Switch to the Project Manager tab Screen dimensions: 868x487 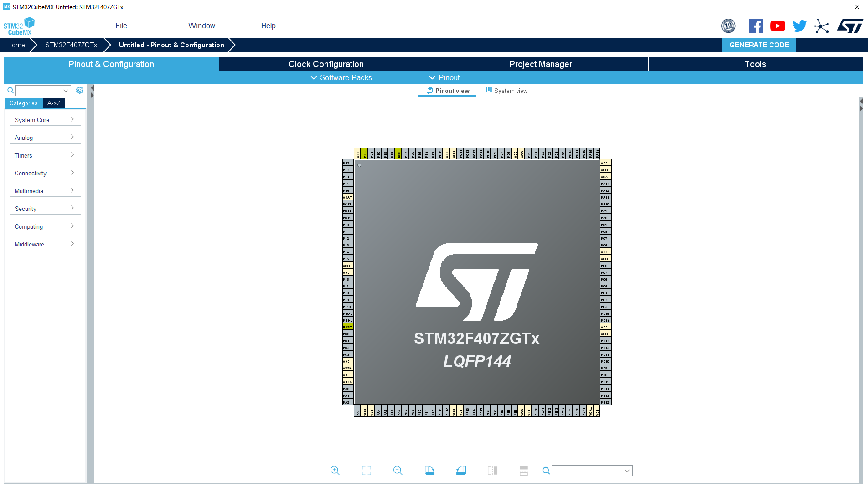541,64
